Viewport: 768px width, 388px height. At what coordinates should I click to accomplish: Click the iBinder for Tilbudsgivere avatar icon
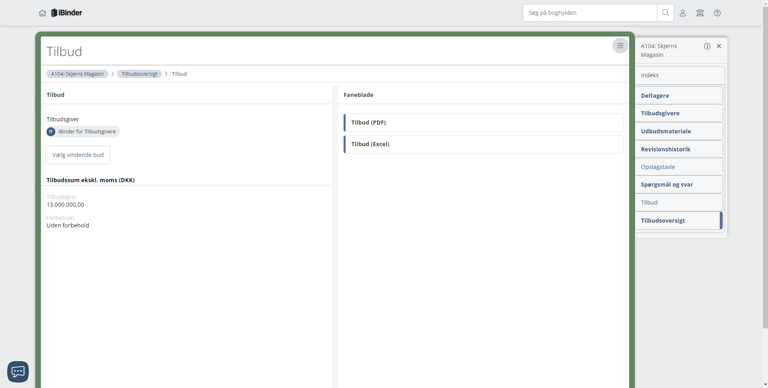point(51,132)
